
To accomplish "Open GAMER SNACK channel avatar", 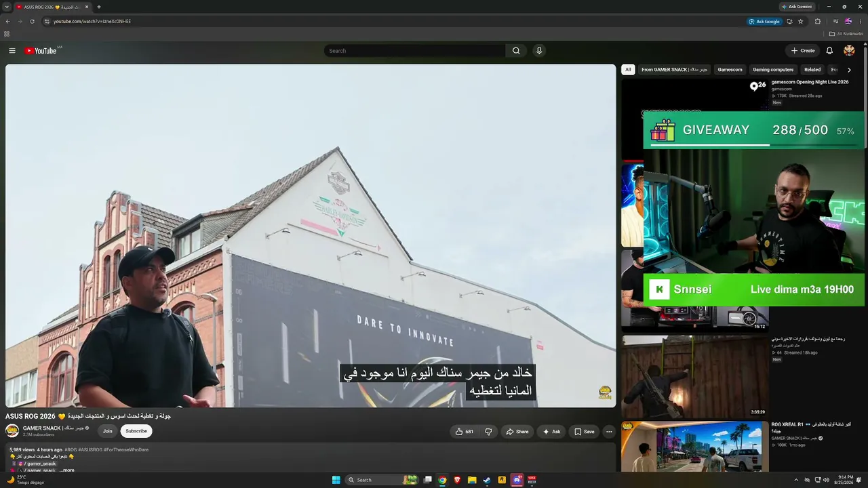I will pos(12,431).
